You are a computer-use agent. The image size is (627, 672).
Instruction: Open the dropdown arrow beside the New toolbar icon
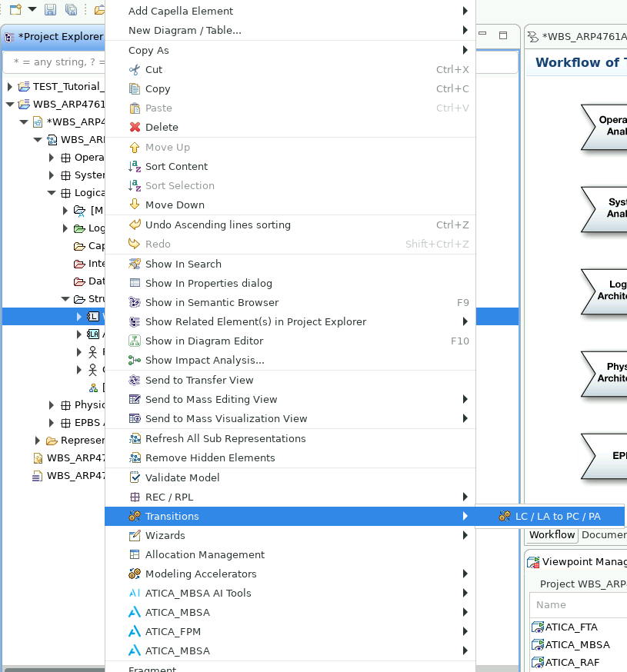[x=32, y=9]
